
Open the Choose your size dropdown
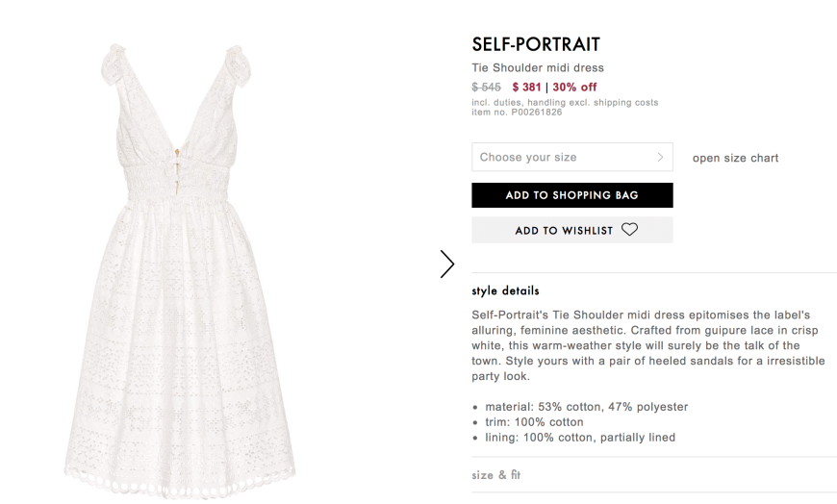(x=571, y=157)
